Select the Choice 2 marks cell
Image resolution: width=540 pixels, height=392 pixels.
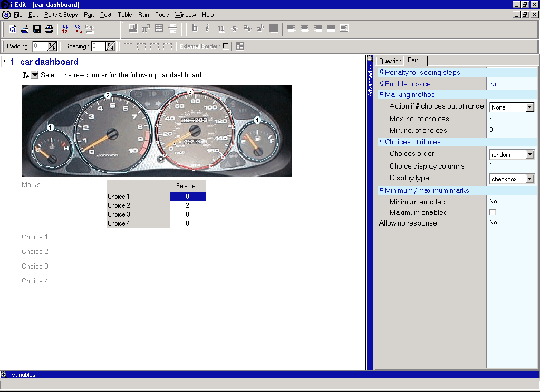(188, 205)
